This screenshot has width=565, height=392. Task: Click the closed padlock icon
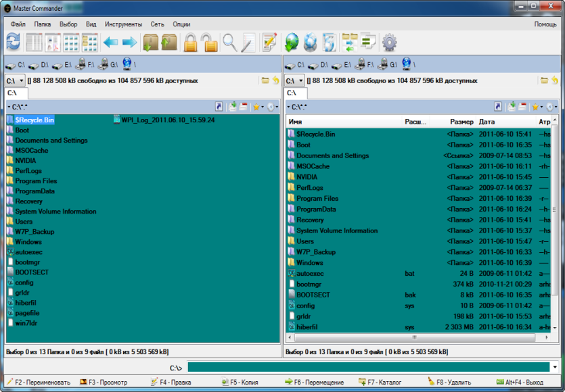pos(191,43)
